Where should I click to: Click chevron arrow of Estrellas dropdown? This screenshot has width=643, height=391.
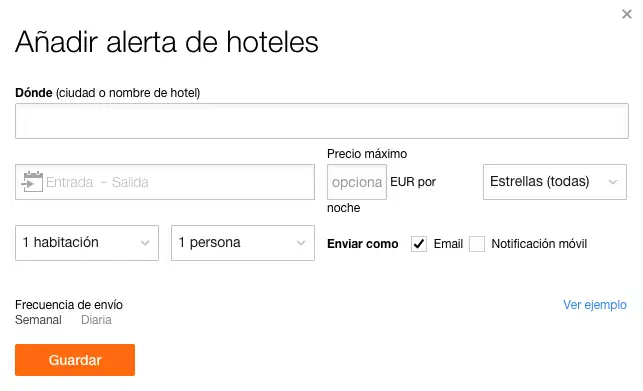point(613,182)
